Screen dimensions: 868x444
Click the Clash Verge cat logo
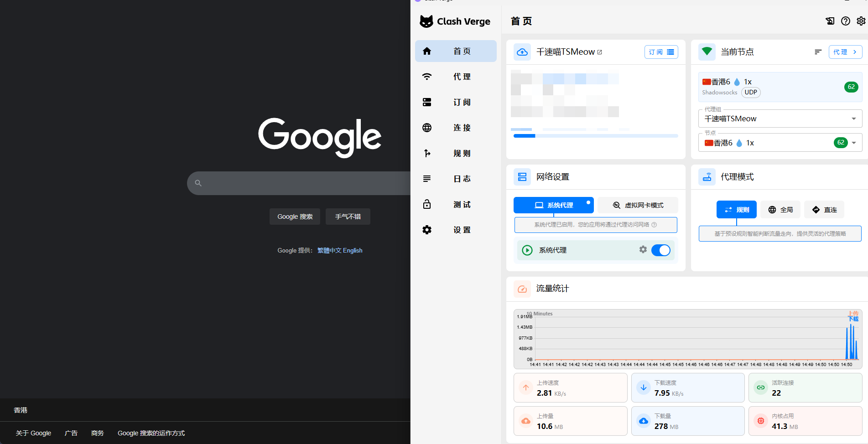(426, 21)
